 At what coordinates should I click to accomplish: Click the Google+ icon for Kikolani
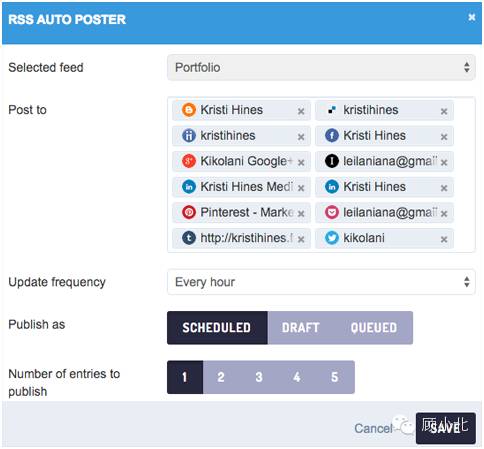(x=189, y=161)
